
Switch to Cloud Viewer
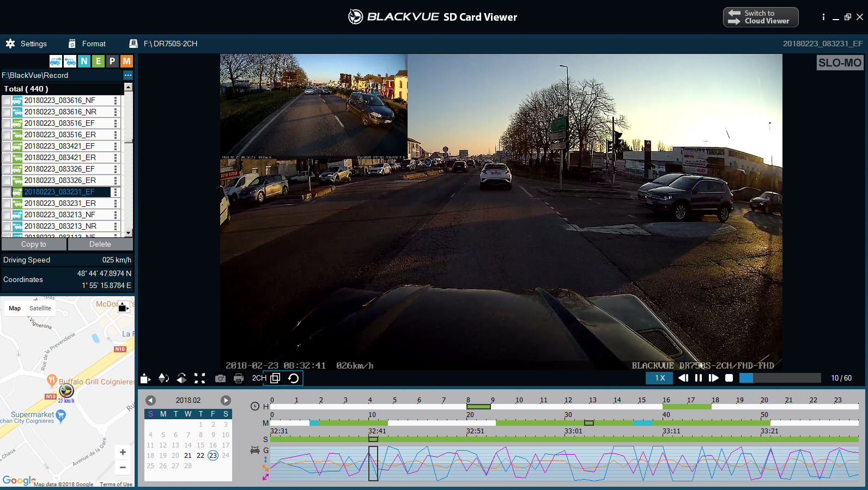click(x=760, y=17)
